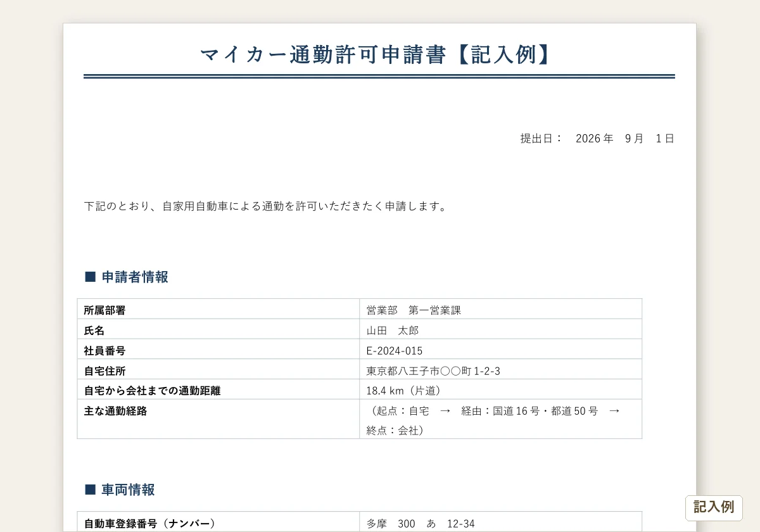Click the 氏名 row label

(94, 331)
